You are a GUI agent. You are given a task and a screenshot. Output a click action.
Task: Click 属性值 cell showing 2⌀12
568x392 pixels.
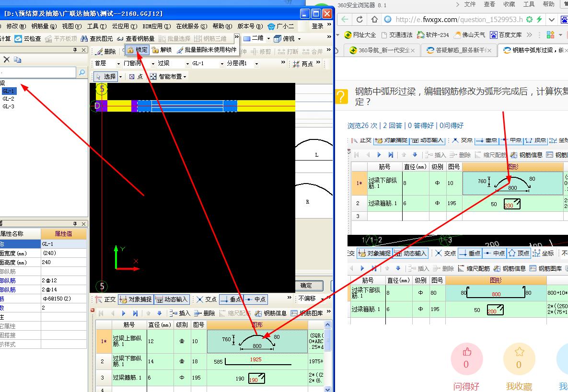[x=64, y=280]
